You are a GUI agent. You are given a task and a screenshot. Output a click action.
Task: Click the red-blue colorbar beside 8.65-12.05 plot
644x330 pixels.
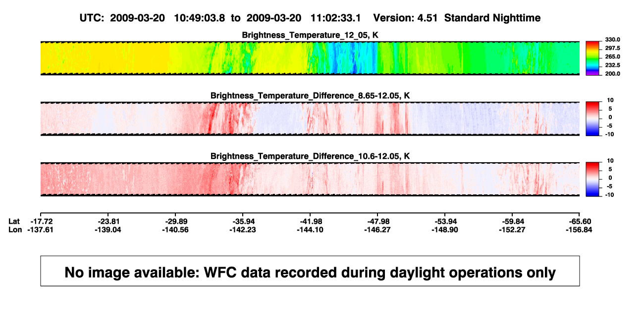click(x=592, y=118)
